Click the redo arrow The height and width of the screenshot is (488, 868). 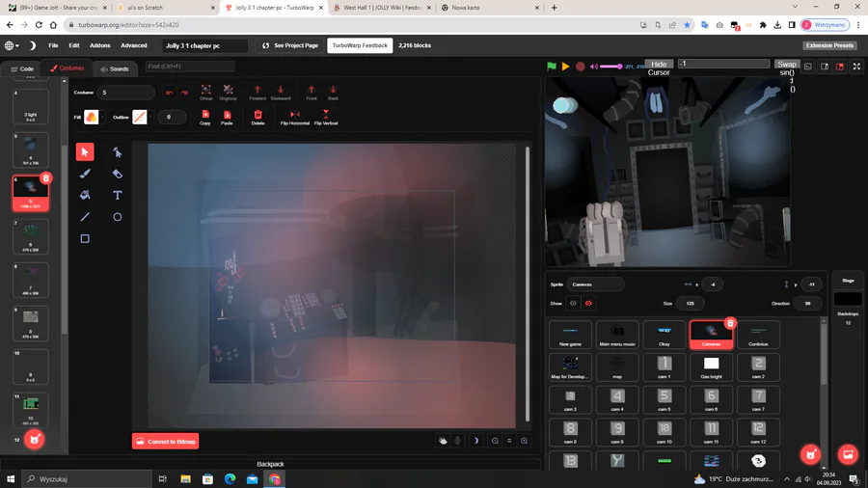point(185,93)
